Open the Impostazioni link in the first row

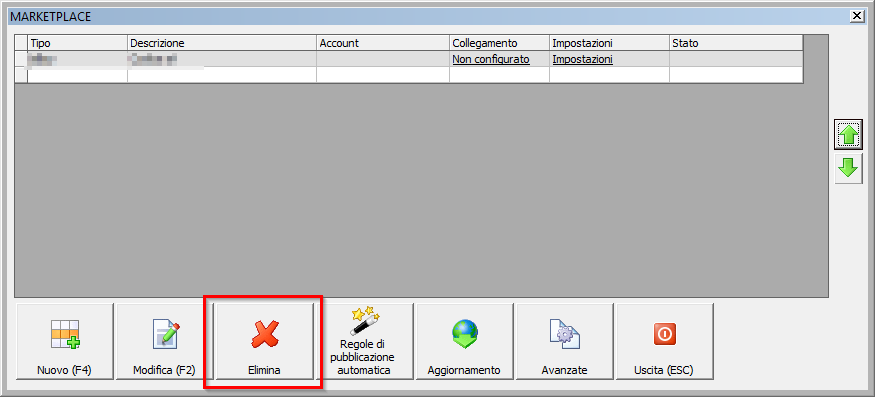[583, 59]
